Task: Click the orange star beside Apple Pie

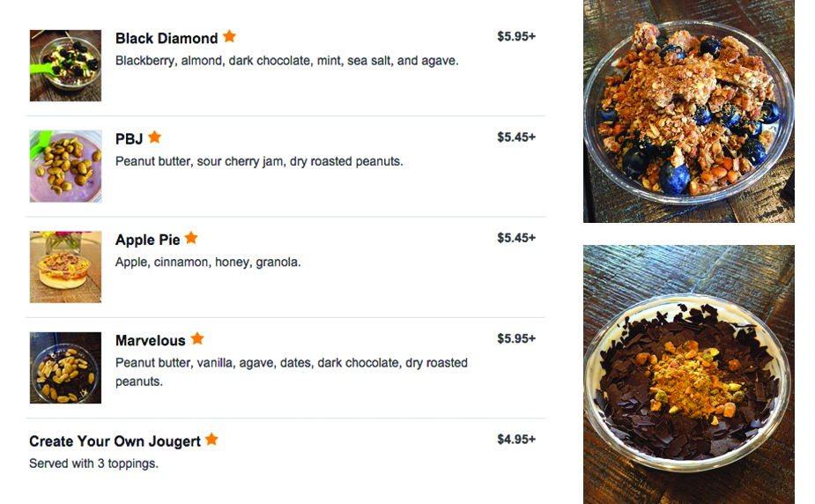Action: tap(191, 237)
